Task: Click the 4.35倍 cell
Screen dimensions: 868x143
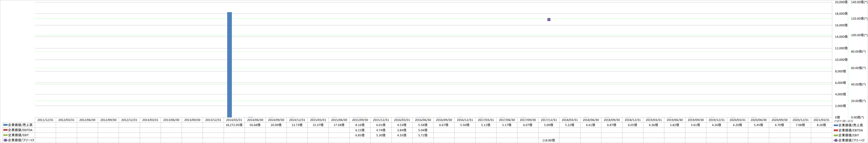Action: 402,135
